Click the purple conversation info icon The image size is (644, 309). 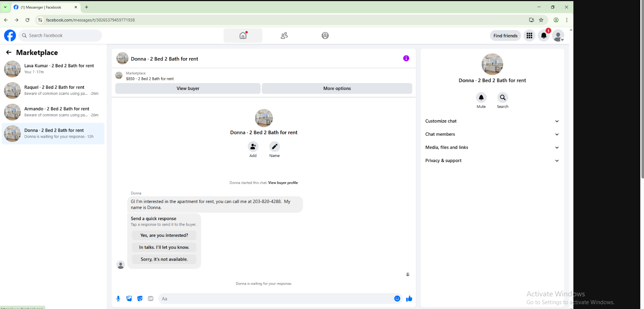(406, 58)
